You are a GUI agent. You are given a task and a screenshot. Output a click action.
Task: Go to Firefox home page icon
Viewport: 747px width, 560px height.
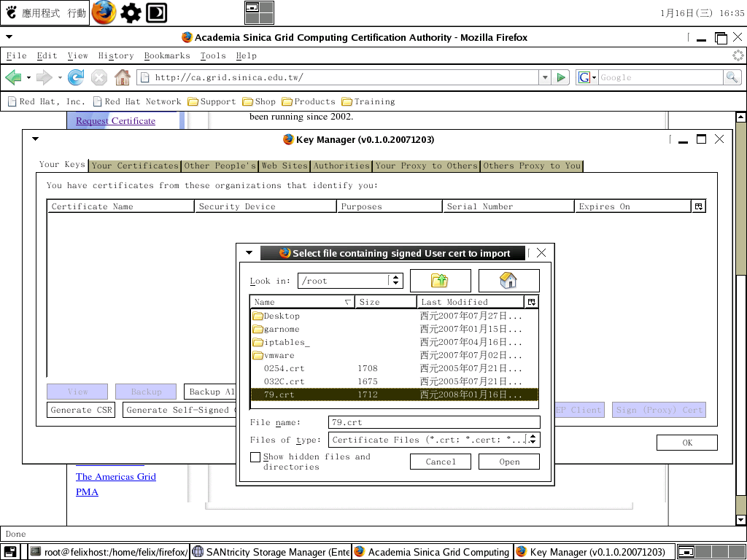click(x=123, y=77)
